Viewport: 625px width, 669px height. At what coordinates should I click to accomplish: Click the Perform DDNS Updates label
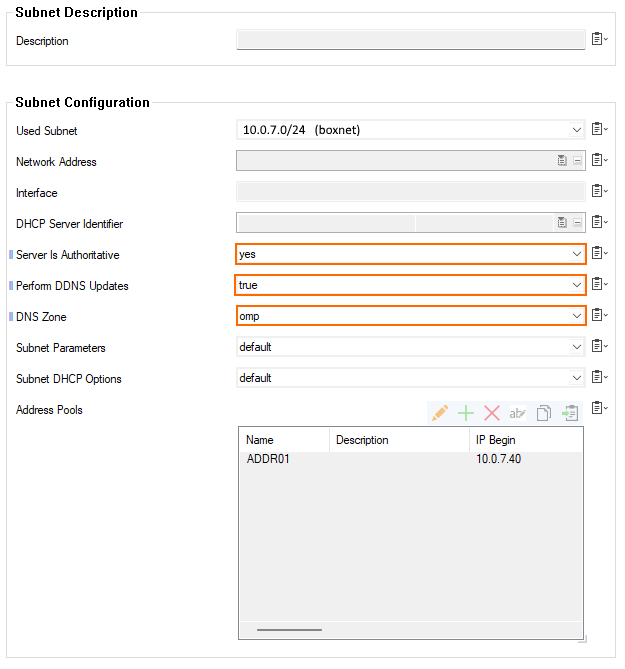pos(72,286)
